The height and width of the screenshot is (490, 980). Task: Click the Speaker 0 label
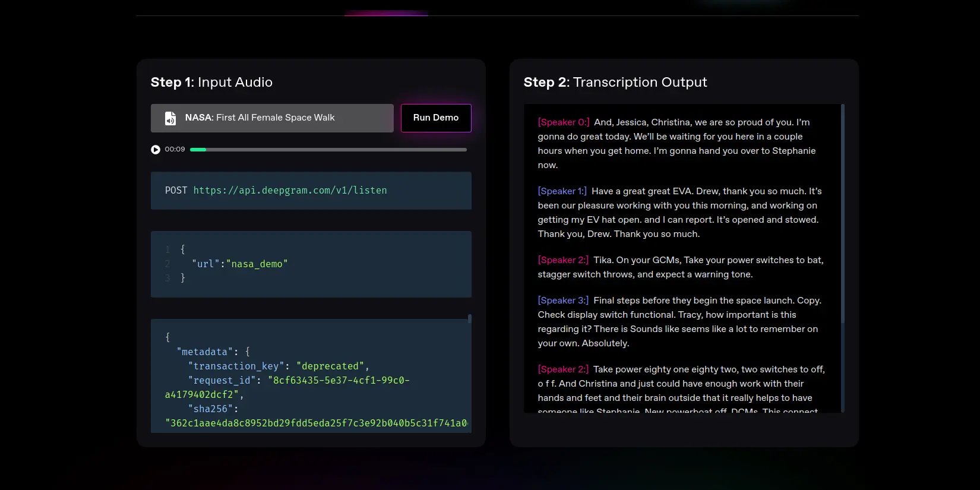point(563,122)
